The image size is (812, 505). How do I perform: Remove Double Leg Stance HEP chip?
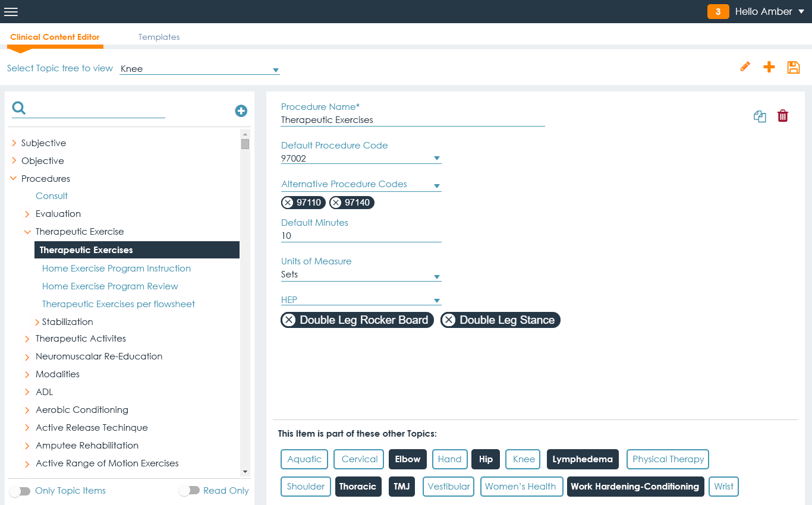pyautogui.click(x=449, y=320)
